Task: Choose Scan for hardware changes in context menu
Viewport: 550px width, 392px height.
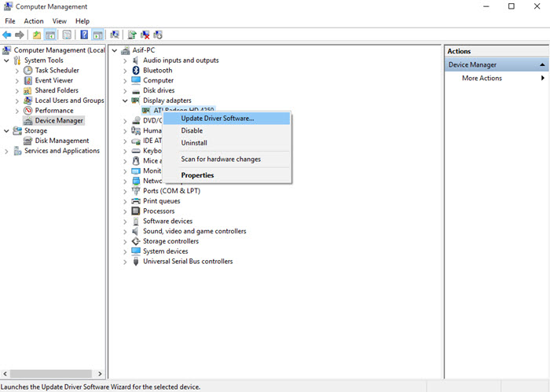Action: click(x=227, y=159)
